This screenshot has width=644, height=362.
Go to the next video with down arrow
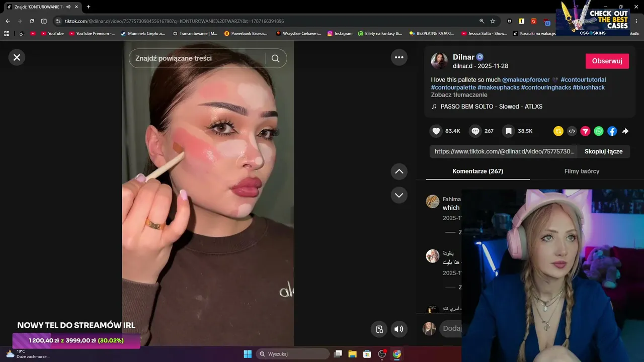(x=399, y=195)
